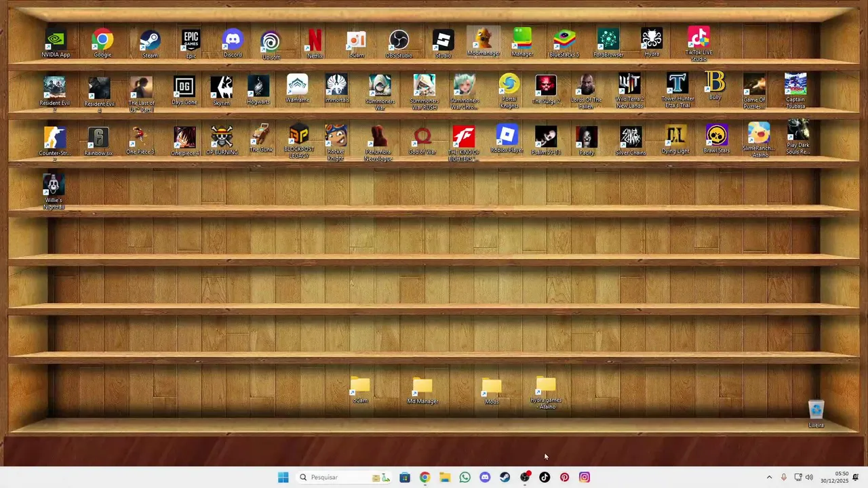The width and height of the screenshot is (868, 488).
Task: Select the Netflix desktop icon
Action: point(315,44)
